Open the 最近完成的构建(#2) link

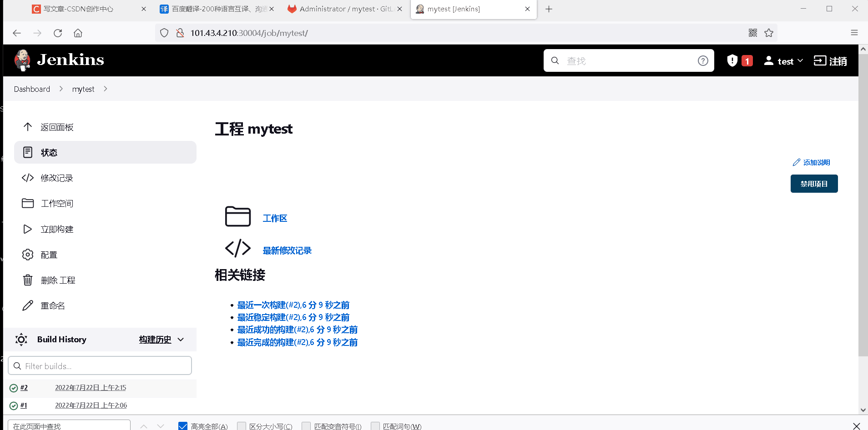pyautogui.click(x=298, y=342)
